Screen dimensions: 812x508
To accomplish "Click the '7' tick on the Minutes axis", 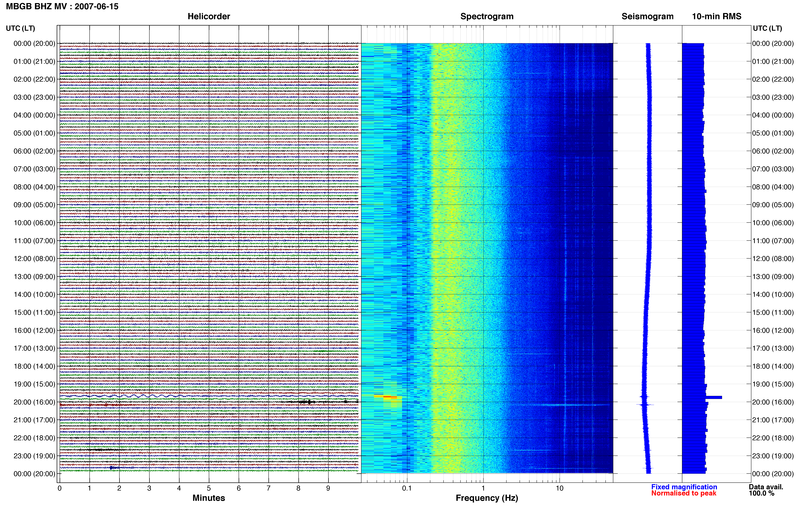I will [268, 488].
